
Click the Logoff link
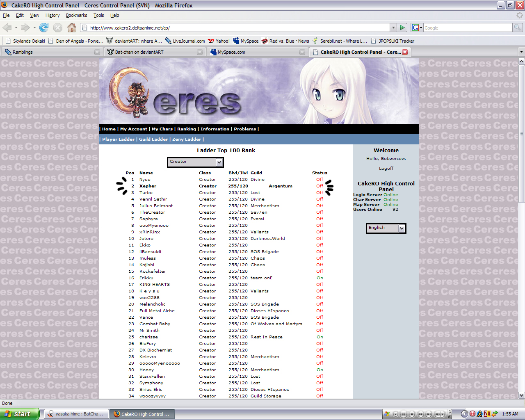tap(386, 169)
